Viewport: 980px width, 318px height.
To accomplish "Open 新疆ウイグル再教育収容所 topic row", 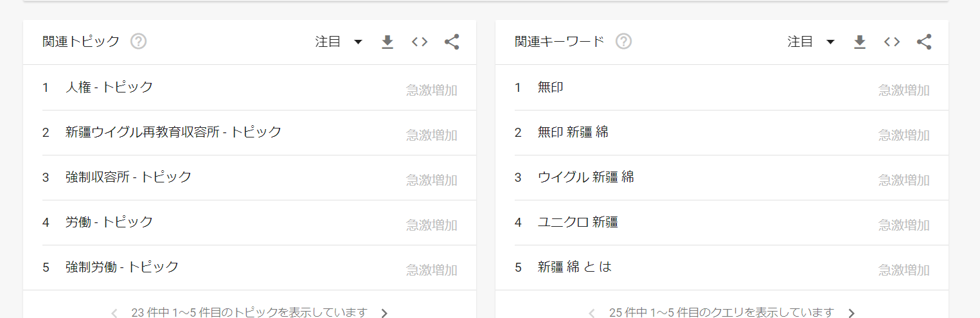I will click(x=249, y=132).
